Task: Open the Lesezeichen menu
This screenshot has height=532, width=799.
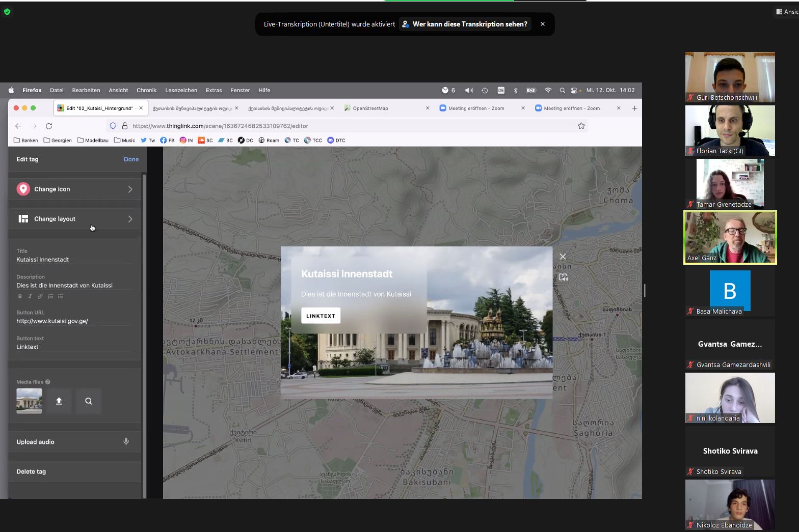Action: coord(181,90)
